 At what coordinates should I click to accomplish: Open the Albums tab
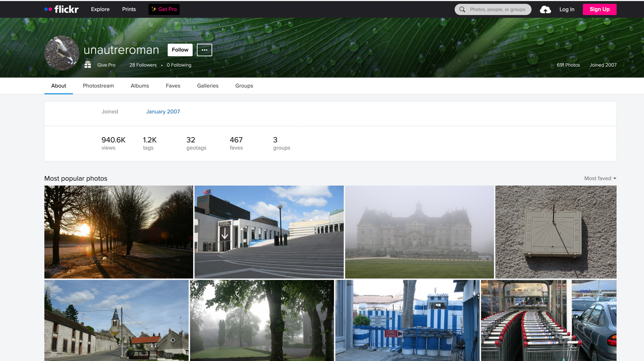[140, 86]
